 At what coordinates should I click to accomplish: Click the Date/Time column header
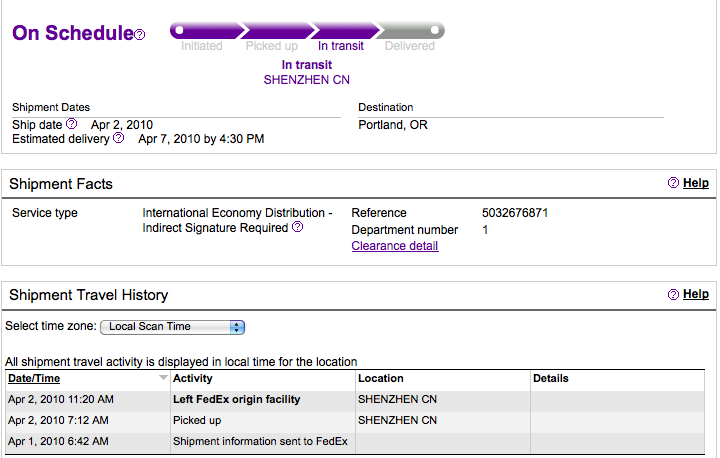(x=34, y=379)
